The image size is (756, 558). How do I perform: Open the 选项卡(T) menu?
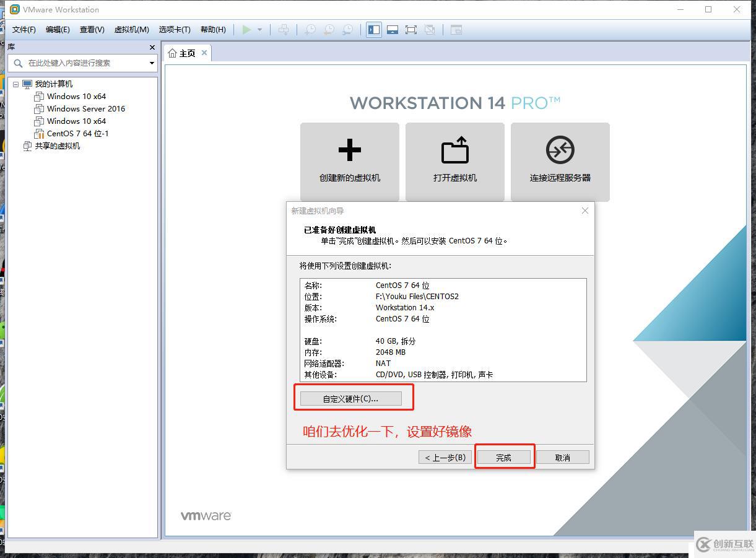175,30
